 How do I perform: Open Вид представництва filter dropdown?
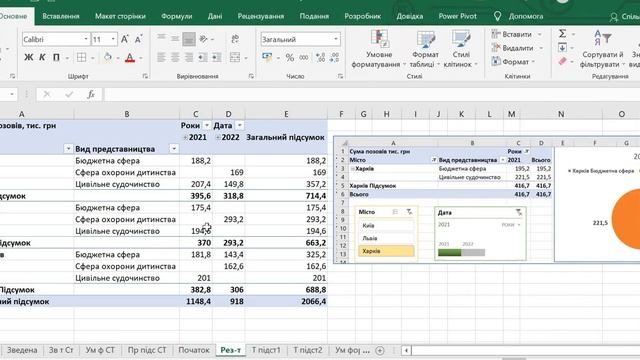click(174, 149)
